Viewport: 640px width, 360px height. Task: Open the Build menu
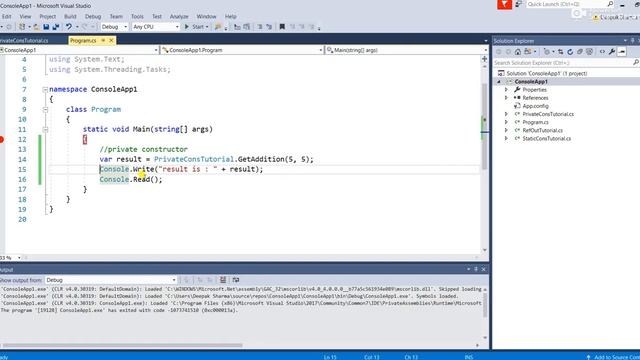tap(70, 17)
